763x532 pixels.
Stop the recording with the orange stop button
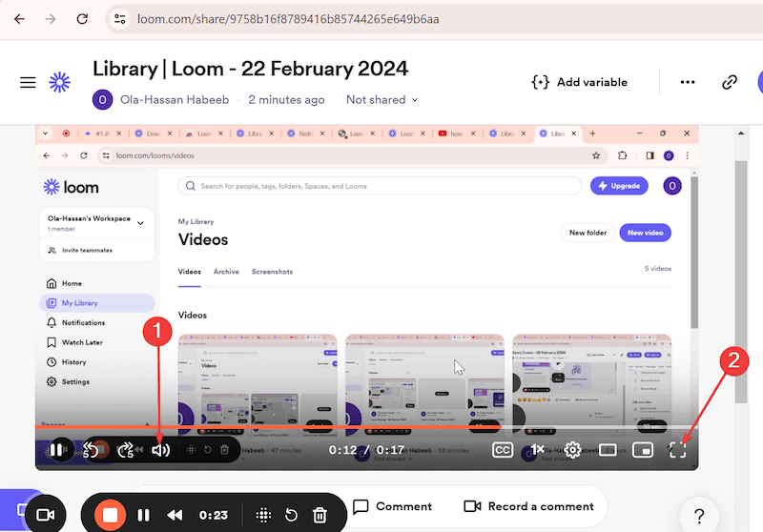pyautogui.click(x=110, y=515)
